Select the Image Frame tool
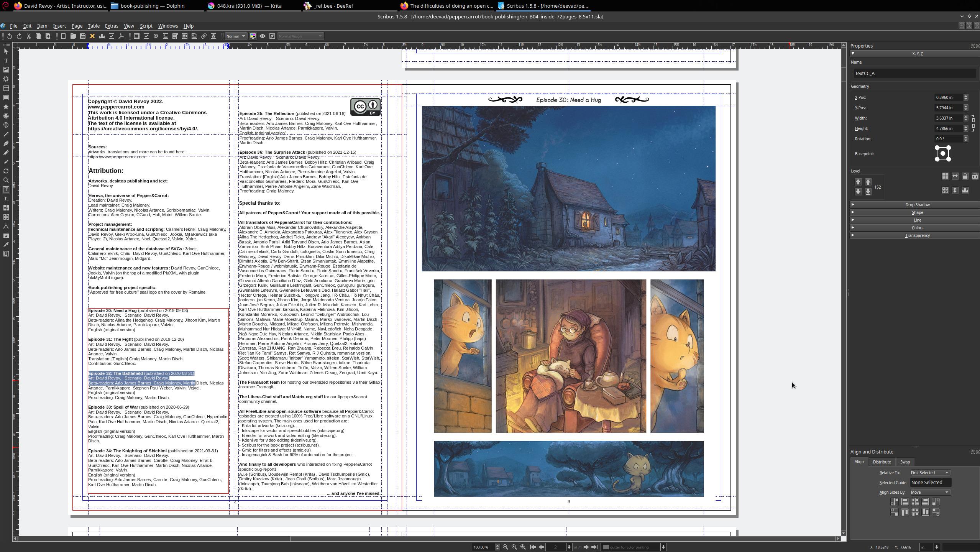Viewport: 980px width, 552px height. point(6,70)
